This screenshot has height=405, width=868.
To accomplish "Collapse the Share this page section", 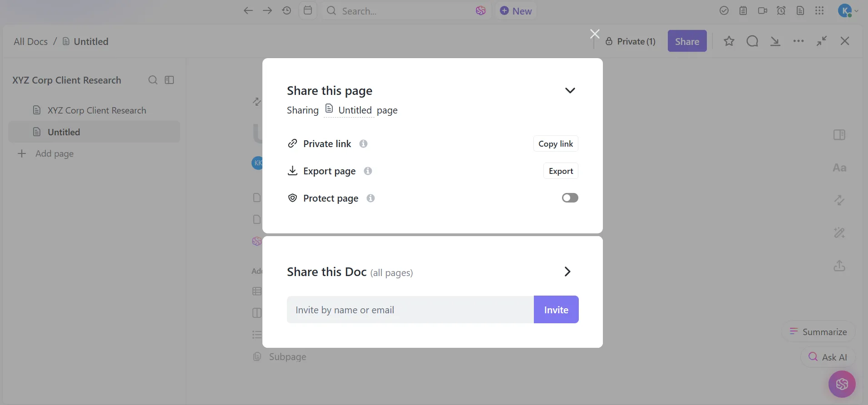I will point(570,90).
